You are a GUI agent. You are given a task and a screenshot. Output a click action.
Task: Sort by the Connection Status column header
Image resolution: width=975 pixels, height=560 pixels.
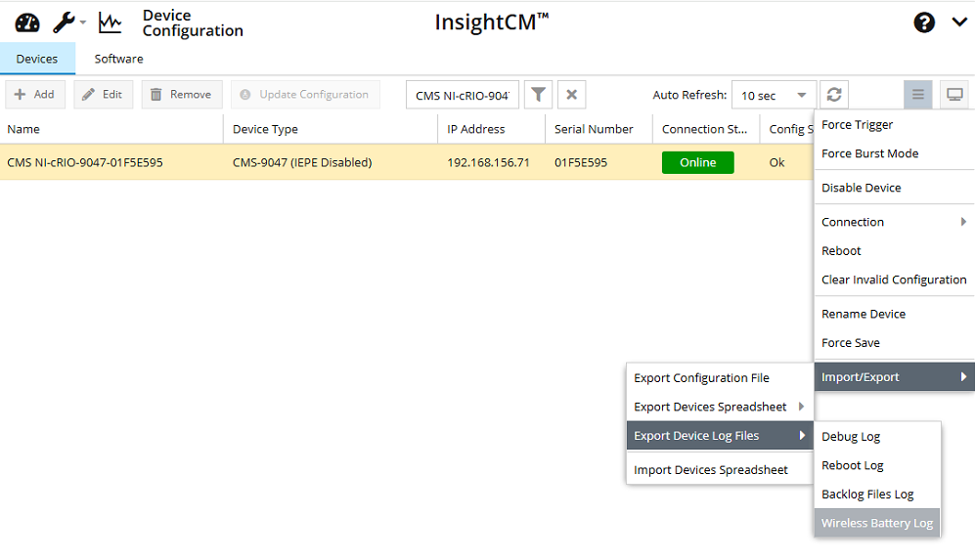[x=704, y=129]
